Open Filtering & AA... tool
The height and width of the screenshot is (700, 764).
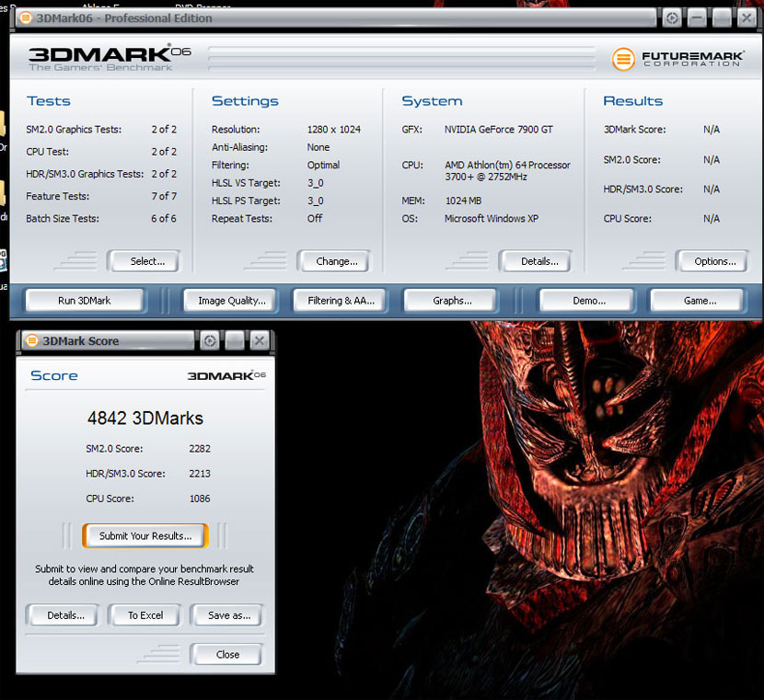[340, 301]
